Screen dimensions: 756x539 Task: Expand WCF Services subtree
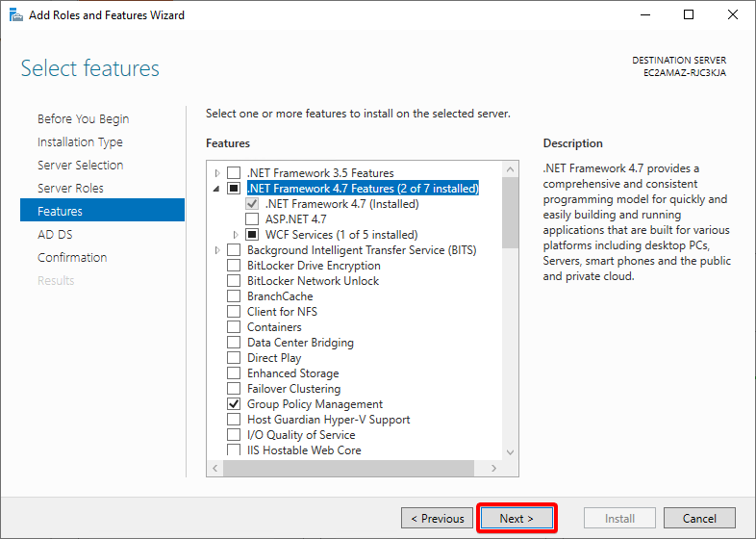tap(236, 235)
